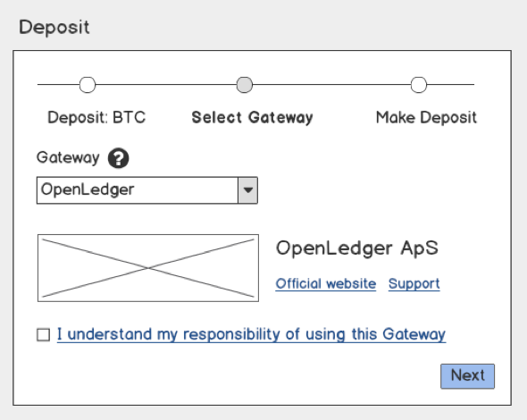Open the OpenLedger gateway dropdown arrow
This screenshot has width=527, height=420.
[247, 190]
